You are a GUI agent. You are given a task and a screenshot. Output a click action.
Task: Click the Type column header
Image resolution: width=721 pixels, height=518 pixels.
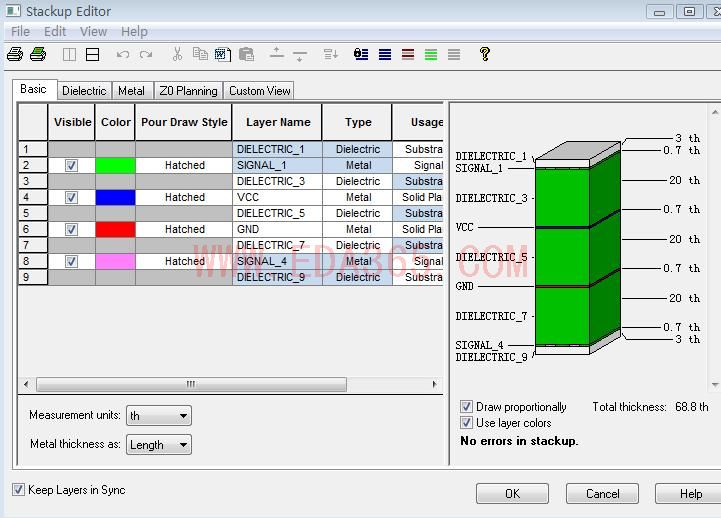(358, 122)
